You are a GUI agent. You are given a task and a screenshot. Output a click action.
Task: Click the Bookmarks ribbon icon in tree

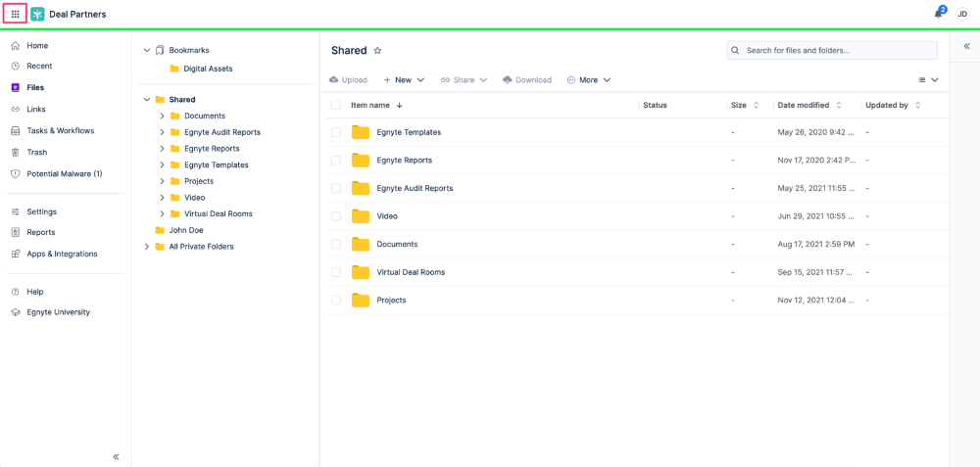coord(160,50)
